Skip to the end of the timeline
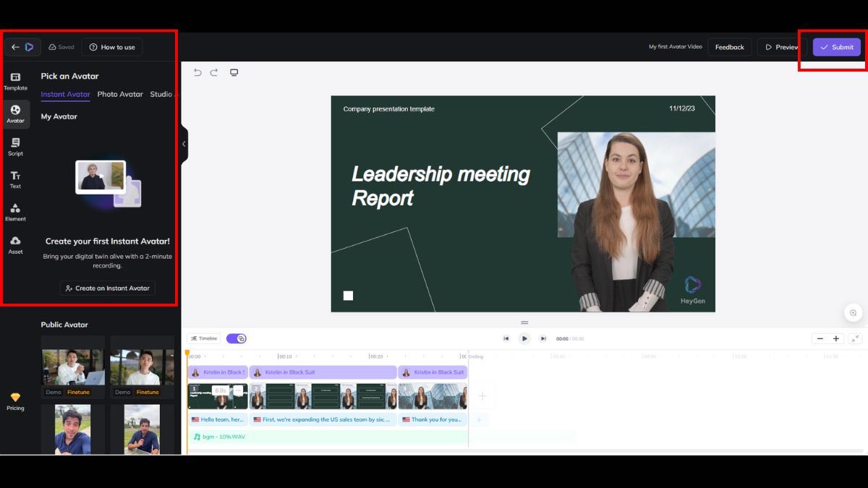The height and width of the screenshot is (488, 868). click(x=543, y=338)
